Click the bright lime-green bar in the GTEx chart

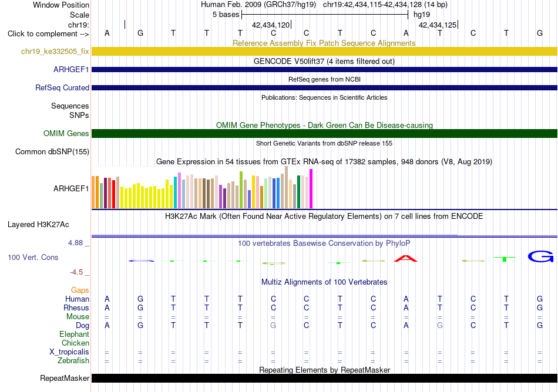pyautogui.click(x=241, y=190)
